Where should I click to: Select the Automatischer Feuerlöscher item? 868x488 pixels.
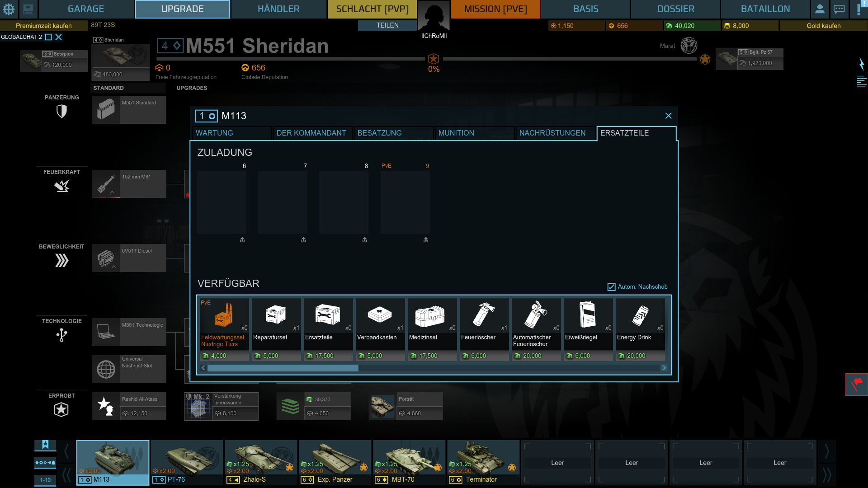536,329
